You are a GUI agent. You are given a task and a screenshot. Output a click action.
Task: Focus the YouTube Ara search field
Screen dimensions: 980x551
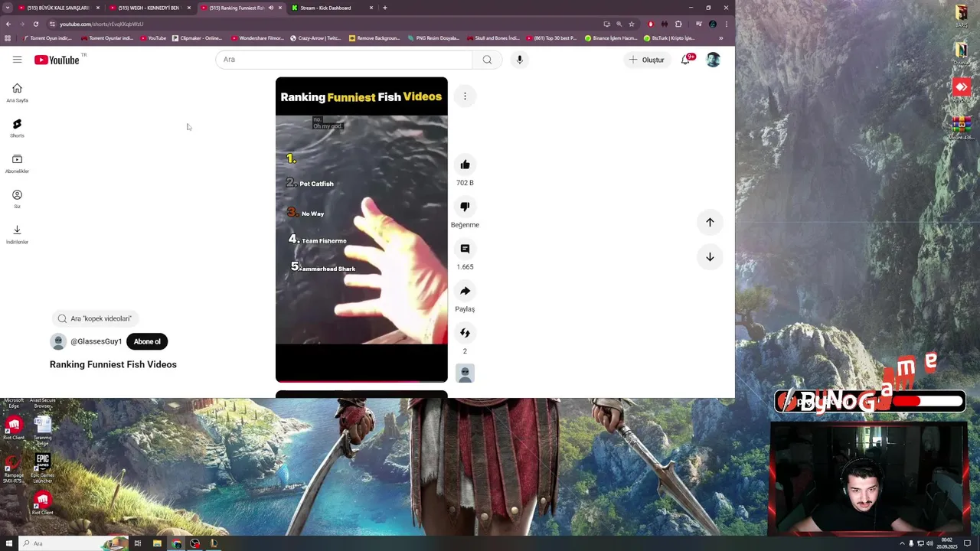[345, 60]
